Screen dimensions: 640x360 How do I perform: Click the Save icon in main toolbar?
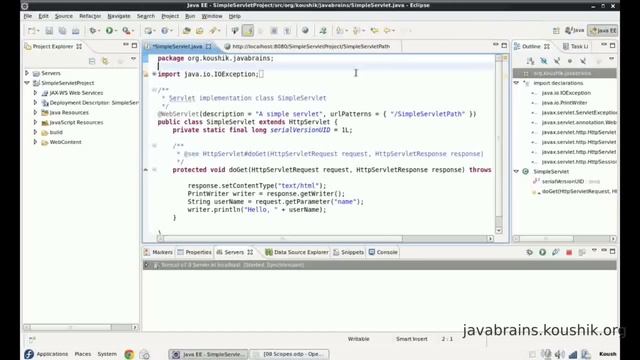(x=49, y=31)
